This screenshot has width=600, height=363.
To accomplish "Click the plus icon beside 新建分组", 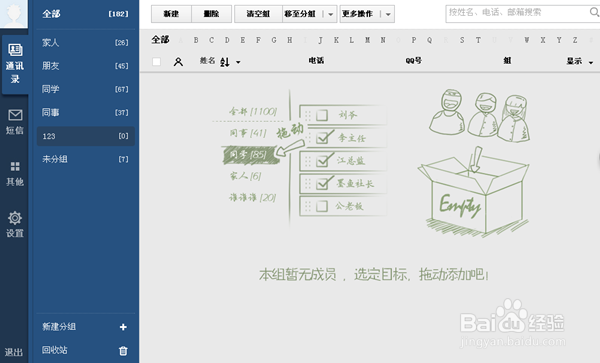I will coord(123,327).
